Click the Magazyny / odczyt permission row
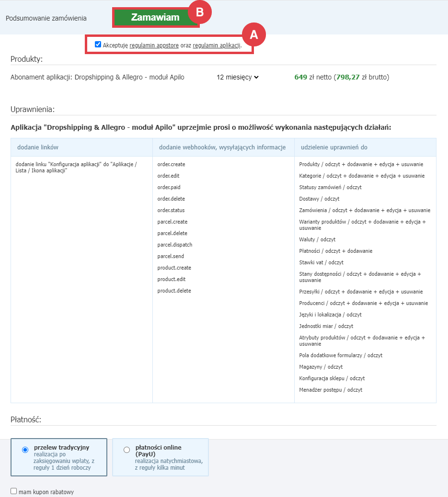The height and width of the screenshot is (497, 448). (x=321, y=367)
